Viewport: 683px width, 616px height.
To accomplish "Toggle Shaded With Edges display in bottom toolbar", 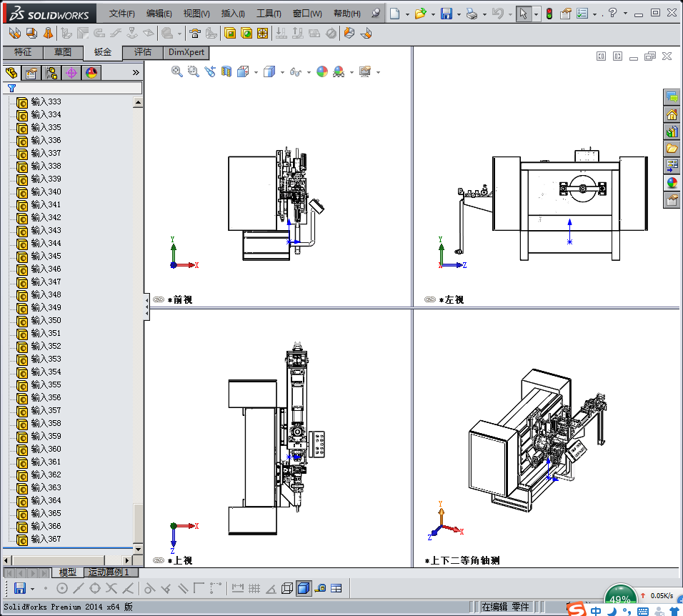I will [x=304, y=589].
